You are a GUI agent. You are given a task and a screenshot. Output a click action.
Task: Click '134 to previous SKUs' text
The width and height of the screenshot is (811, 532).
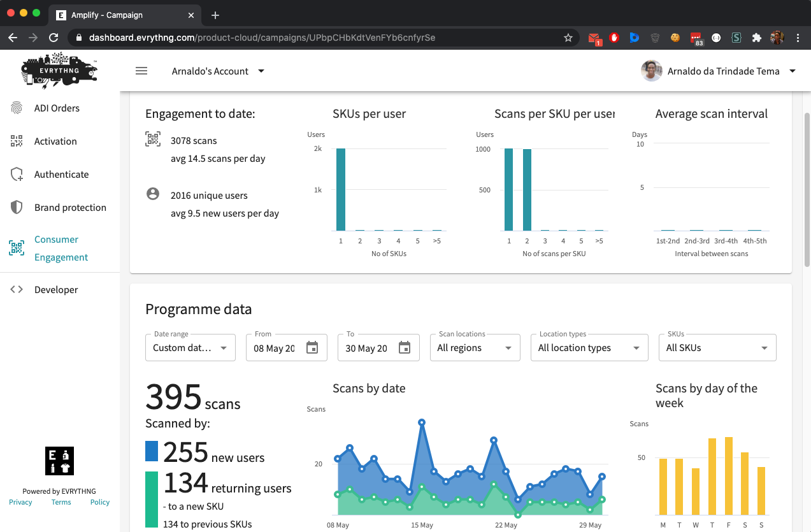pos(208,524)
